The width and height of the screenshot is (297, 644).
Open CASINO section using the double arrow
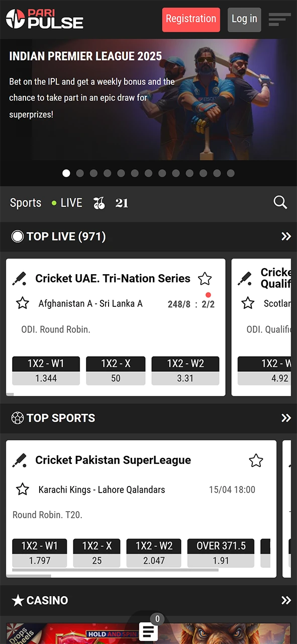pyautogui.click(x=286, y=600)
